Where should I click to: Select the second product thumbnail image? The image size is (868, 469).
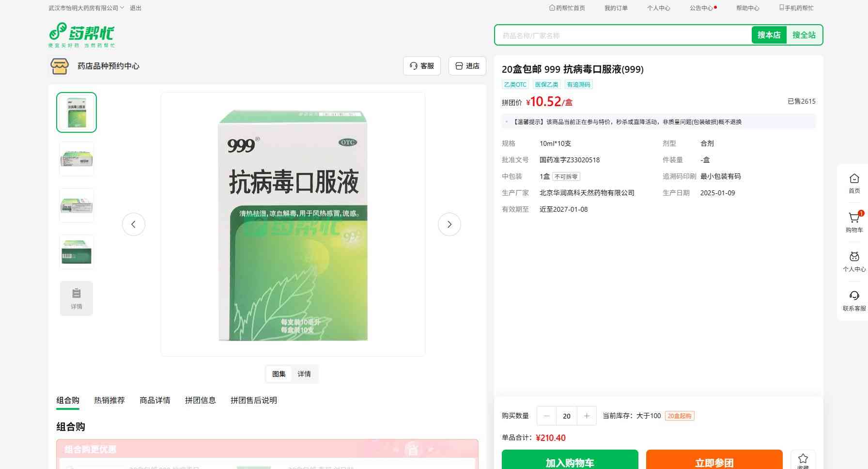77,159
